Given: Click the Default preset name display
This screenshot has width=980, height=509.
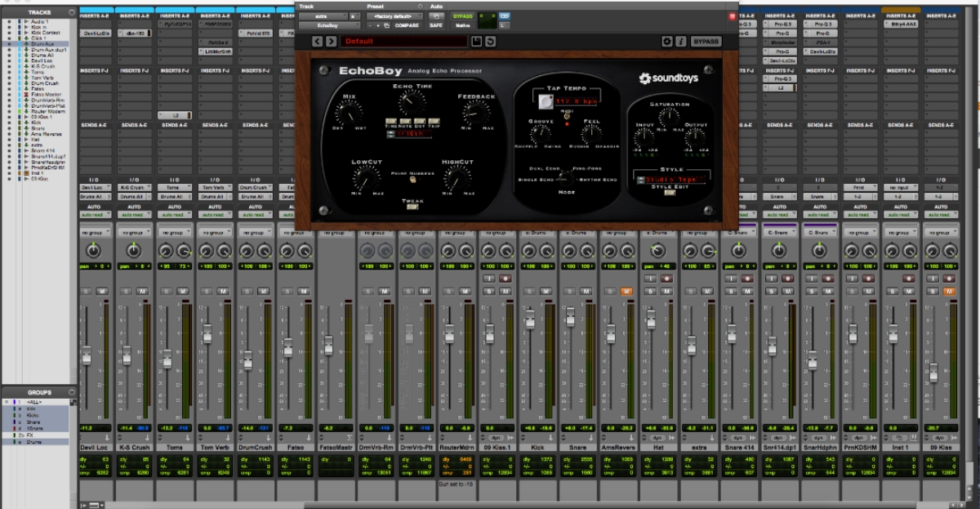Looking at the screenshot, I should pyautogui.click(x=403, y=42).
